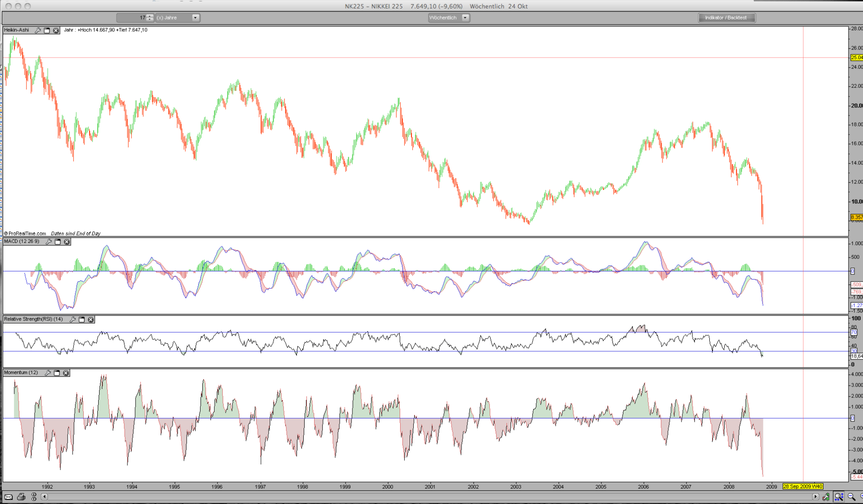The width and height of the screenshot is (863, 504).
Task: Open the (x) Jahre period unit dropdown
Action: point(178,18)
